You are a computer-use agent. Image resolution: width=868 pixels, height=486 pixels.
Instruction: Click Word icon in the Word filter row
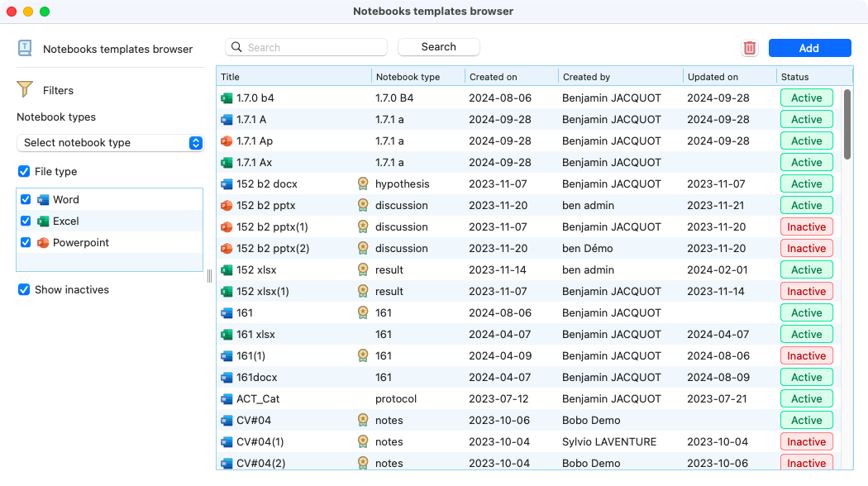pyautogui.click(x=43, y=200)
